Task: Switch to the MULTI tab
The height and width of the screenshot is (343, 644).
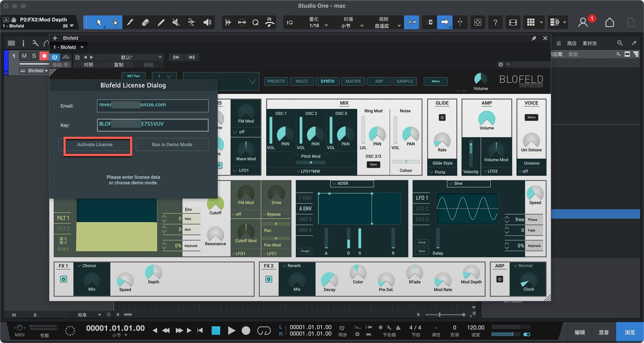Action: (x=302, y=81)
